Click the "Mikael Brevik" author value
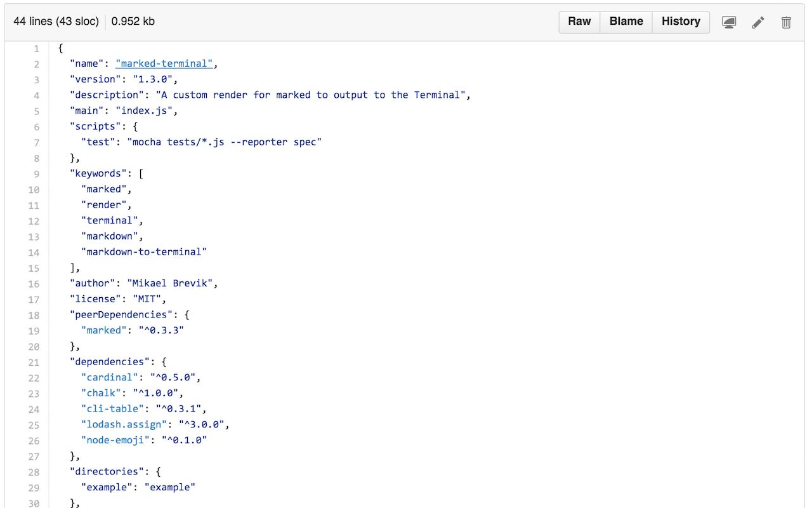 [169, 283]
